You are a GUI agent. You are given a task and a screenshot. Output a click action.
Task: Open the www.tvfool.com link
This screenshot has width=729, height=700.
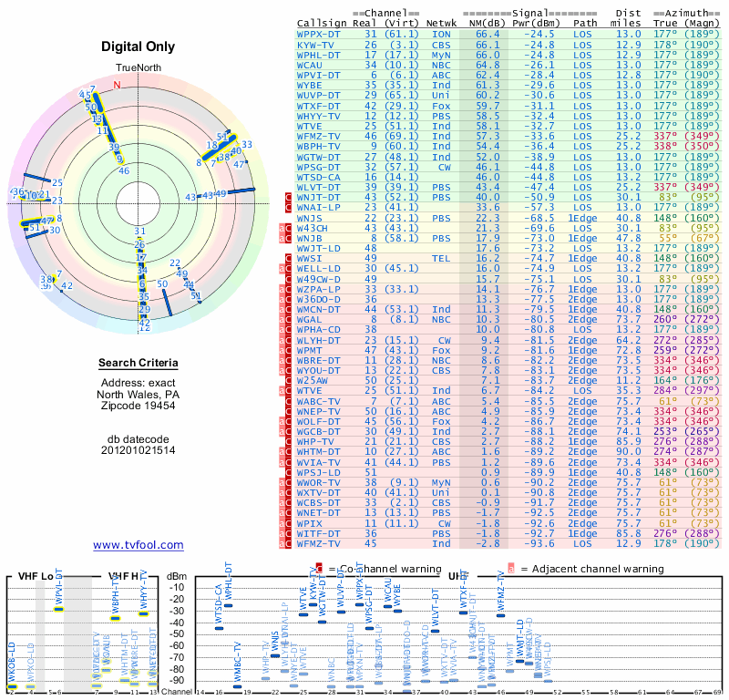click(139, 545)
